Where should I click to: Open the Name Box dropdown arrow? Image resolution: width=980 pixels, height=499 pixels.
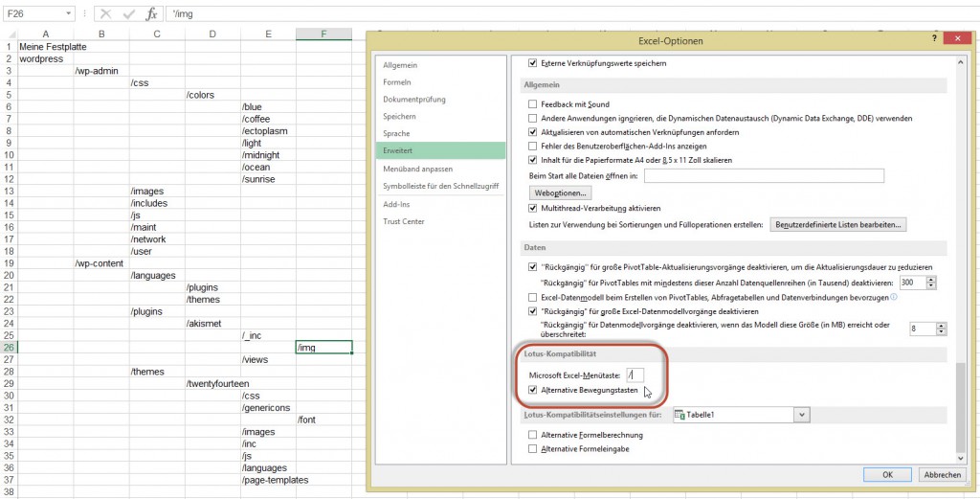click(x=68, y=15)
